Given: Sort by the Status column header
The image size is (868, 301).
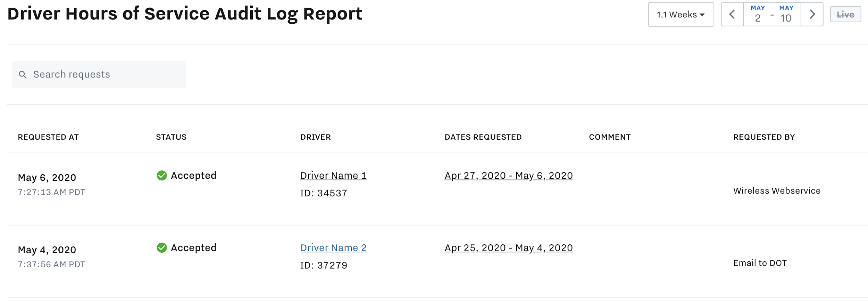Looking at the screenshot, I should point(171,137).
